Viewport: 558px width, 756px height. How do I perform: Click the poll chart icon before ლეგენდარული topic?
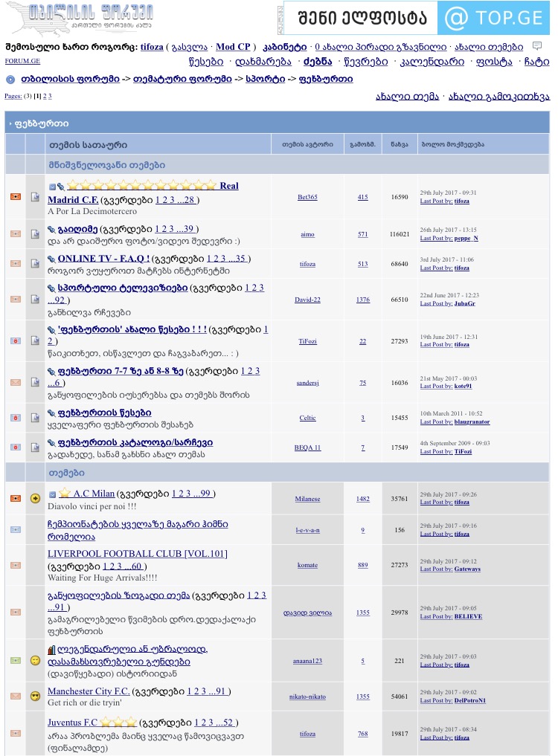click(x=51, y=650)
